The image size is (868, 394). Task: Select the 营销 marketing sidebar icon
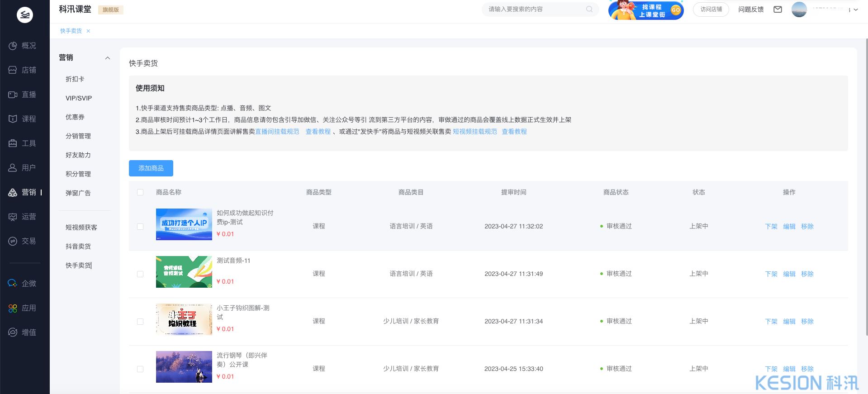[13, 192]
